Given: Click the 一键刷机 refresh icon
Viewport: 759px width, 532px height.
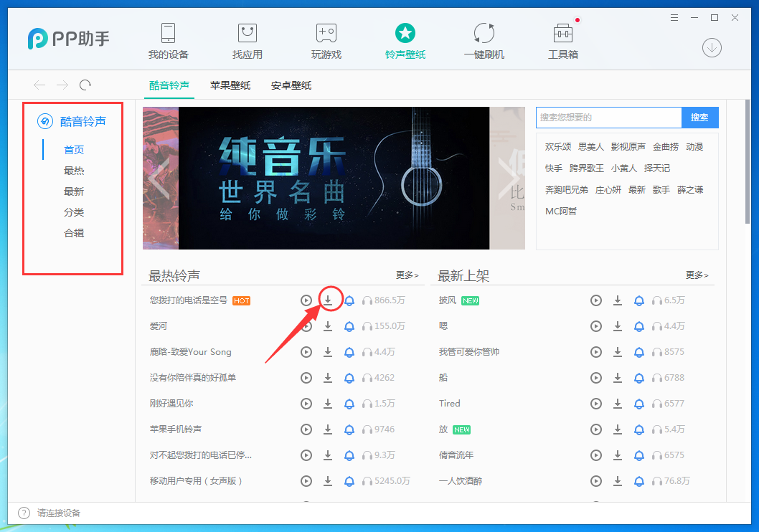Looking at the screenshot, I should [484, 32].
